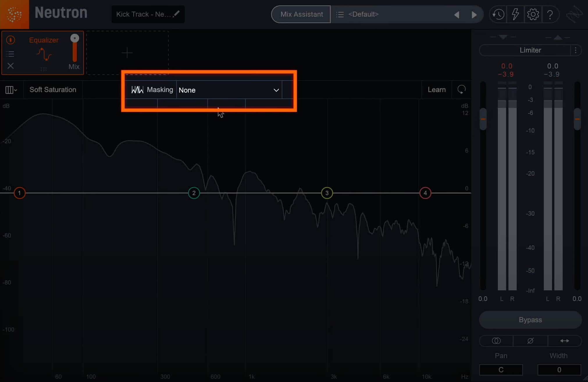Click the Learn button

(436, 90)
